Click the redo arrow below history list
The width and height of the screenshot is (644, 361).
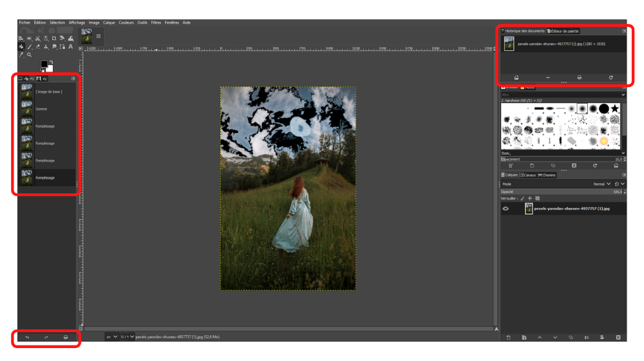pos(46,337)
